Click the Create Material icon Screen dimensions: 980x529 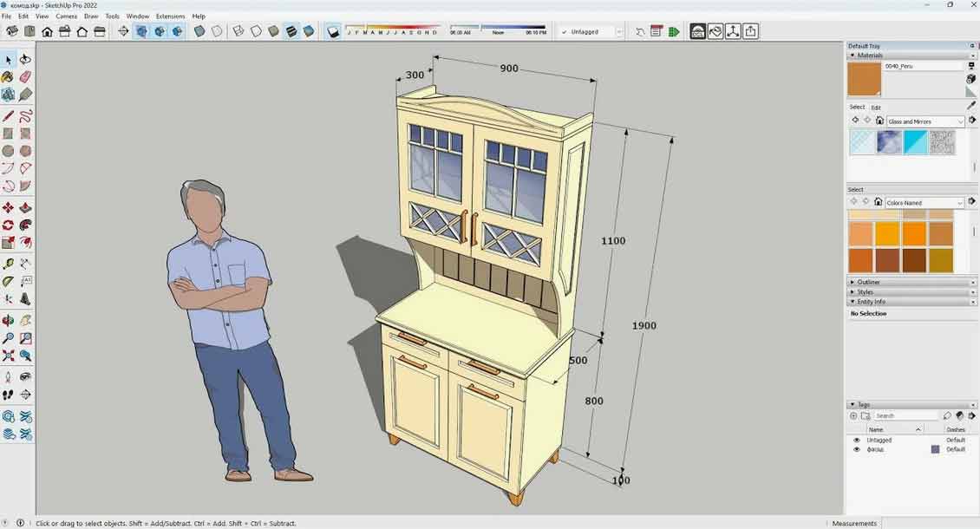pyautogui.click(x=971, y=79)
